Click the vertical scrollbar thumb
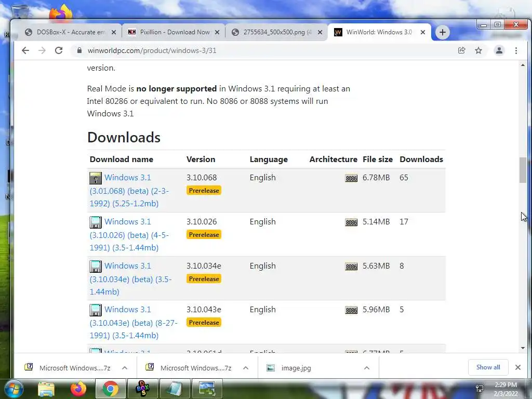 pyautogui.click(x=523, y=170)
